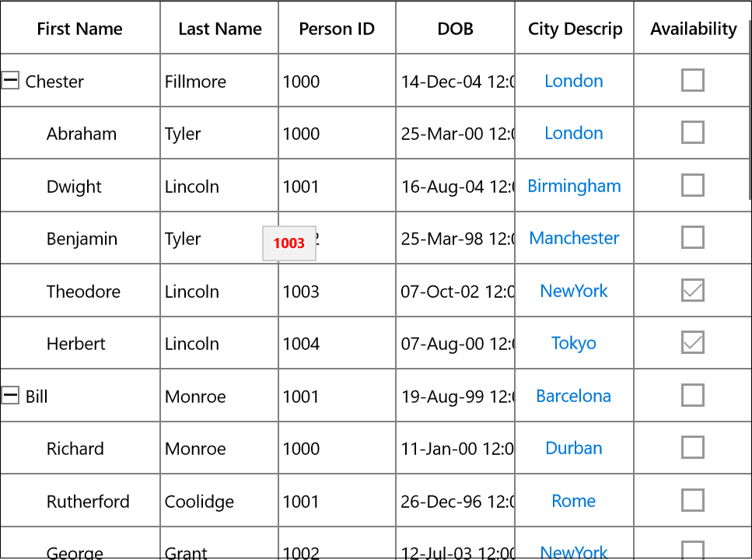Image resolution: width=752 pixels, height=560 pixels.
Task: Collapse the Chester row node
Action: pos(10,80)
